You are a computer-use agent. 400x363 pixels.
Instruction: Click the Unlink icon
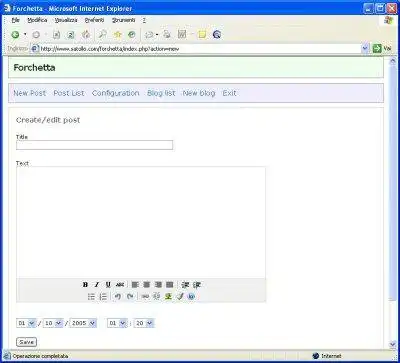pos(156,296)
